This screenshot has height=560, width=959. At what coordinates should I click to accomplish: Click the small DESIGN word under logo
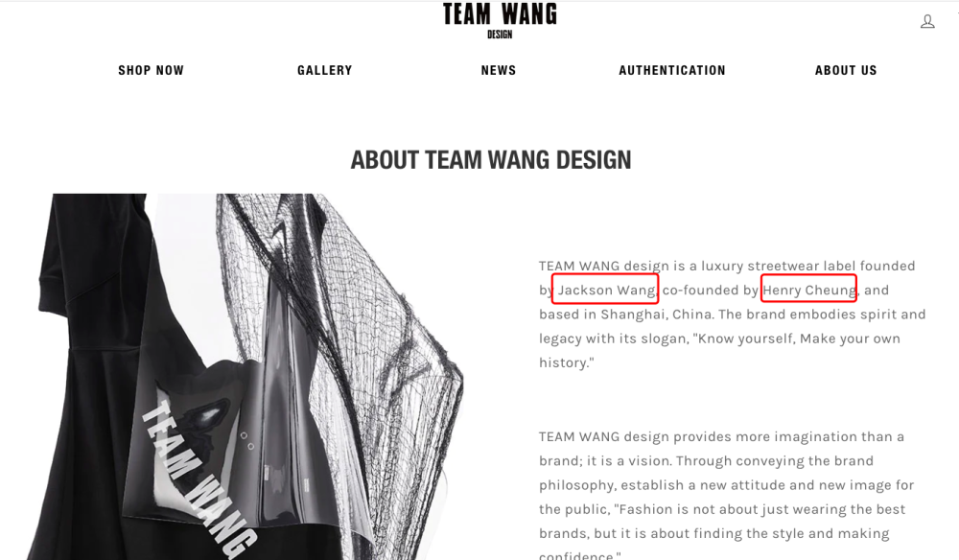(x=500, y=35)
